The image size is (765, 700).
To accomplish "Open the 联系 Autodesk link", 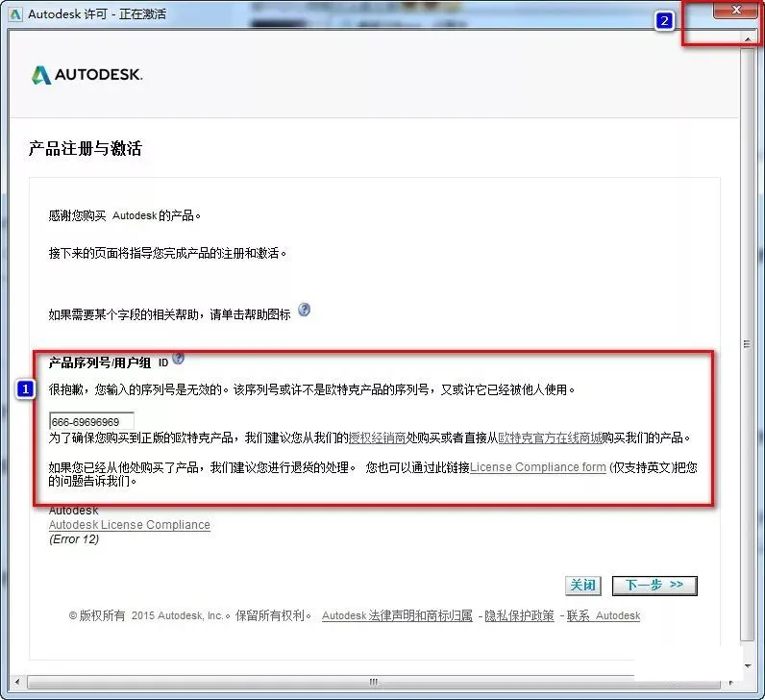I will coord(603,615).
